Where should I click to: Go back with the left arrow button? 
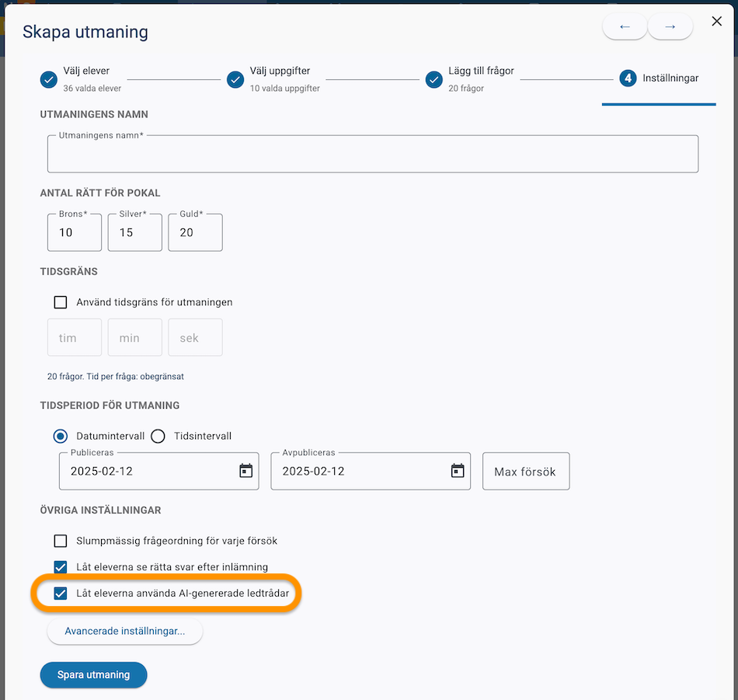click(x=625, y=27)
